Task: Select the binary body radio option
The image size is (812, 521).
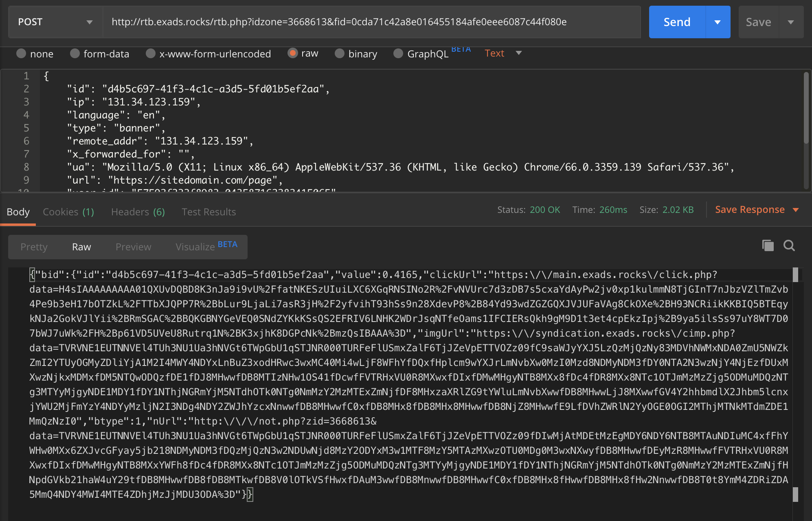Action: 340,53
